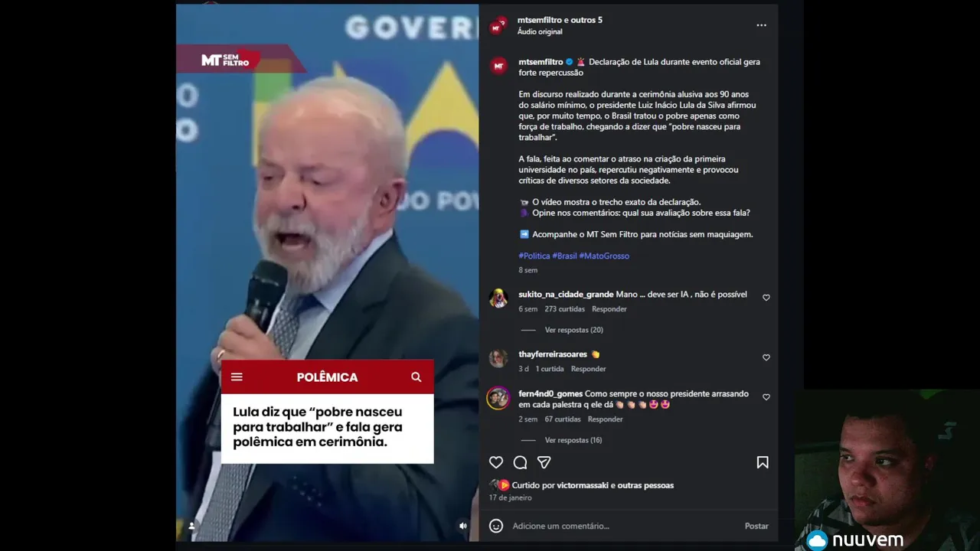This screenshot has width=980, height=551.
Task: Open comment bubble icon below comments
Action: [x=520, y=462]
